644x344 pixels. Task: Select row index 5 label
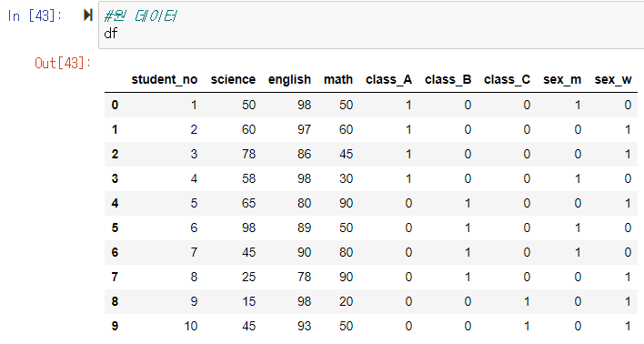(115, 228)
